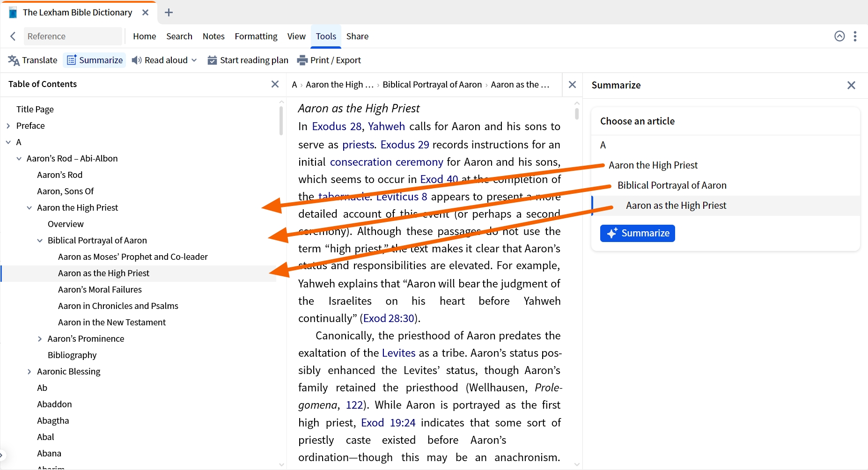Image resolution: width=868 pixels, height=470 pixels.
Task: Click the circled up-arrow icon
Action: (x=839, y=36)
